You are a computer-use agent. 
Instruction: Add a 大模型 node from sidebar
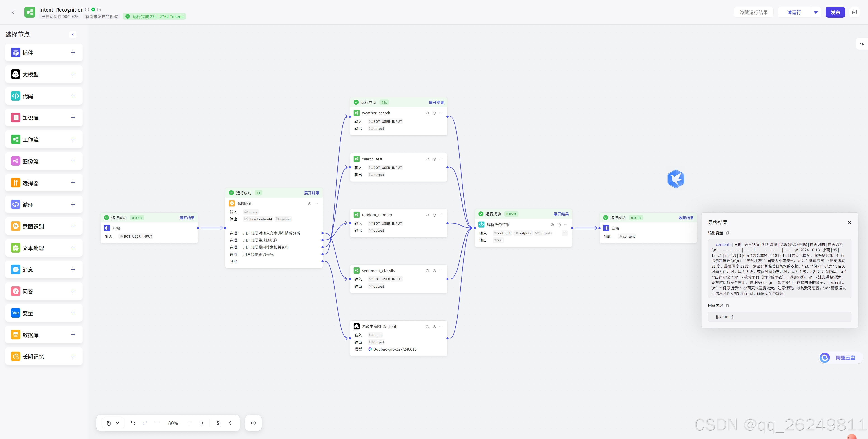tap(73, 74)
